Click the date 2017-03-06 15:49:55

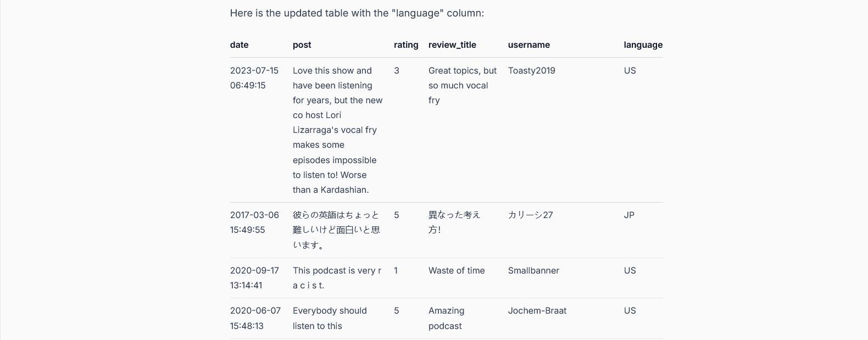click(254, 222)
